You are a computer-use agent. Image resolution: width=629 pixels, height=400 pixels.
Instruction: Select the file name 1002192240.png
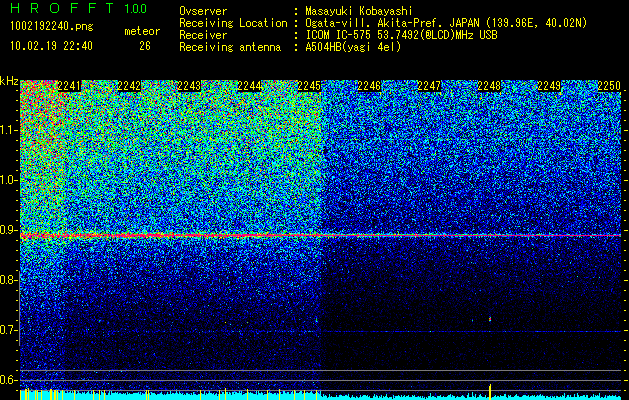point(52,27)
